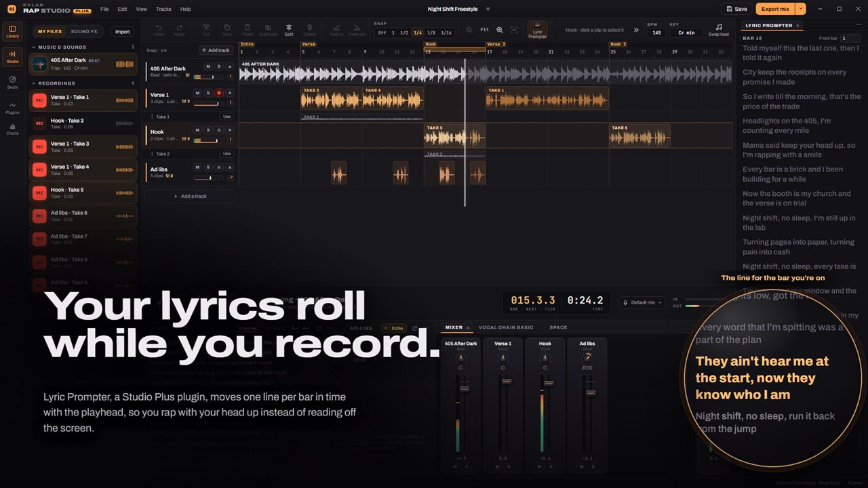Viewport: 868px width, 488px height.
Task: Open the key selector showing C# min
Action: [x=686, y=33]
